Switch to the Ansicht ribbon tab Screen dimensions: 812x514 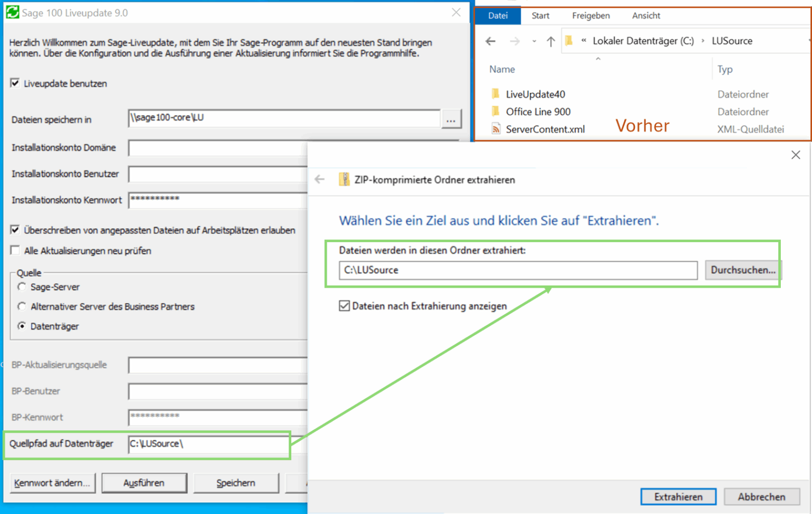click(x=645, y=15)
